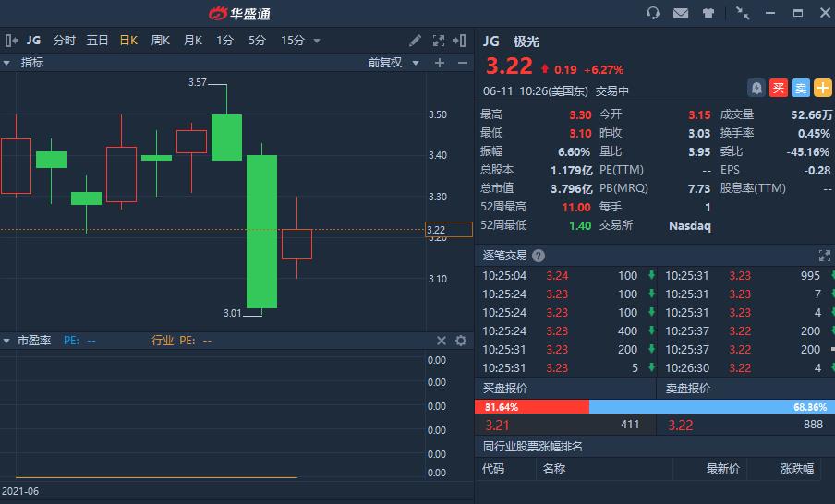Switch to the intraday 分时 tab
This screenshot has width=835, height=504.
(x=65, y=41)
